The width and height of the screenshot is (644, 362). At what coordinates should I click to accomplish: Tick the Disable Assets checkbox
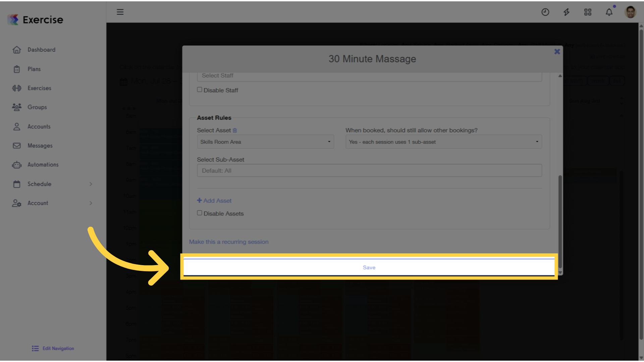200,213
